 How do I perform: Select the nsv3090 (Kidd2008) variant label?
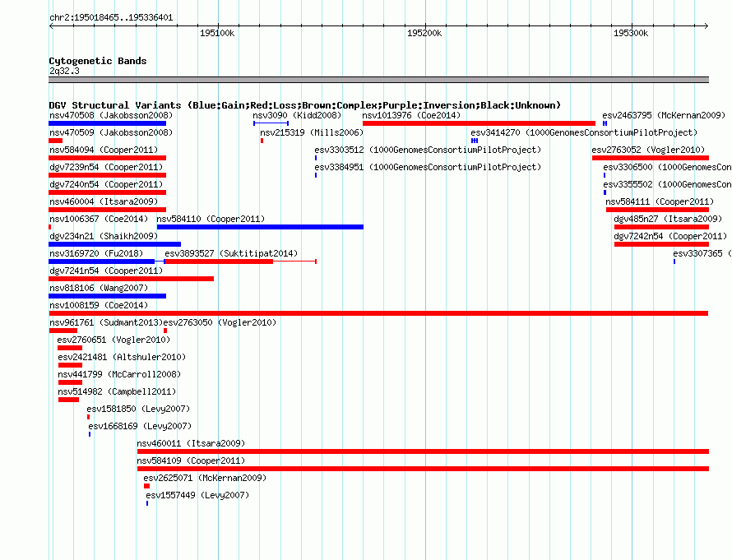297,115
